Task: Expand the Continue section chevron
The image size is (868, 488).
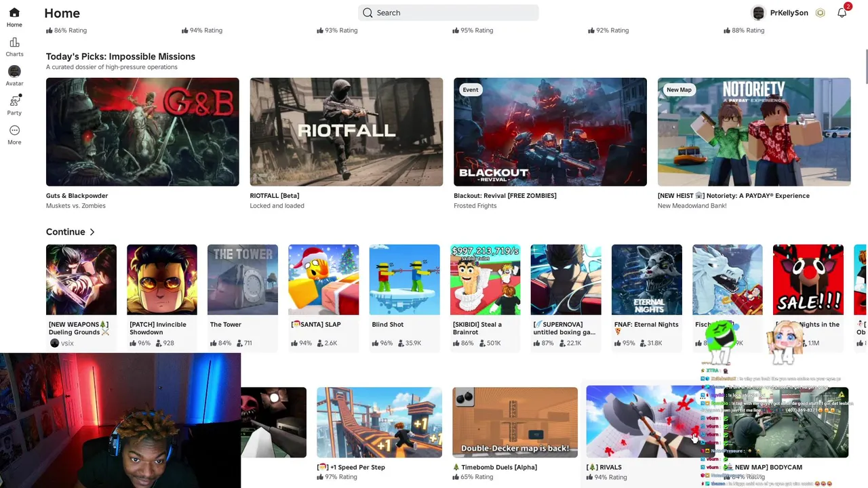Action: tap(92, 232)
